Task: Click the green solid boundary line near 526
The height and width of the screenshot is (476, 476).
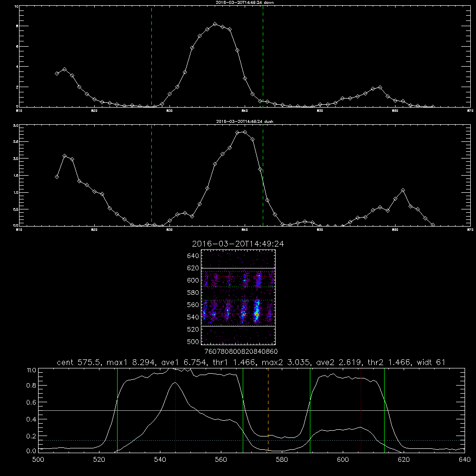Action: [117, 410]
